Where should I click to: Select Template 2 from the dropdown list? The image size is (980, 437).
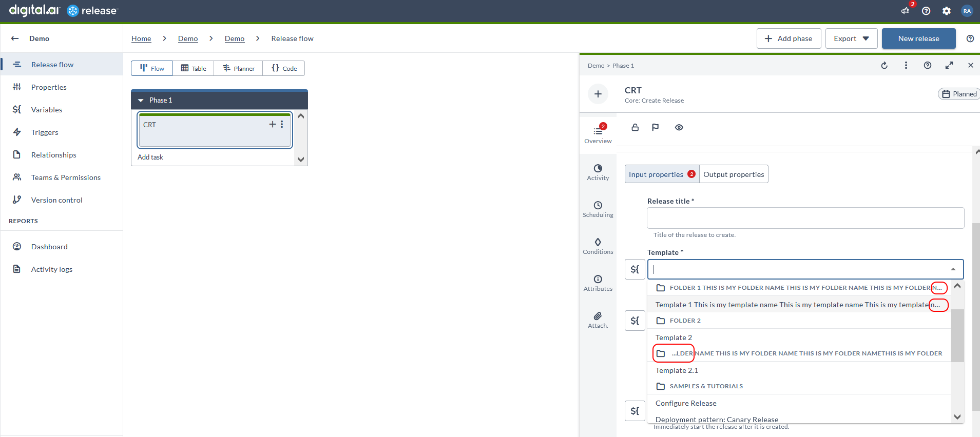click(x=799, y=337)
